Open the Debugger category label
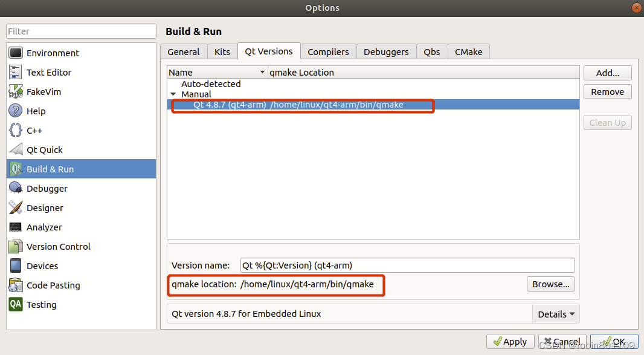644x355 pixels. pyautogui.click(x=47, y=189)
